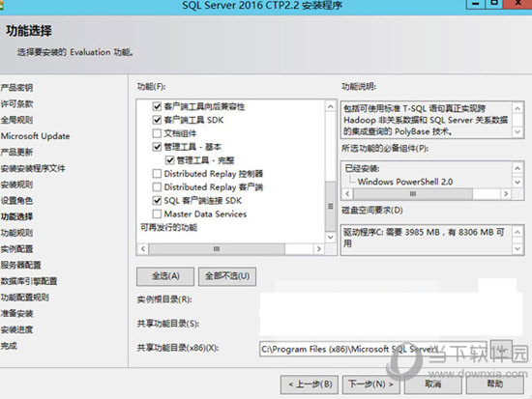Select 功能选择 step in sidebar
This screenshot has width=532, height=399.
[x=16, y=217]
